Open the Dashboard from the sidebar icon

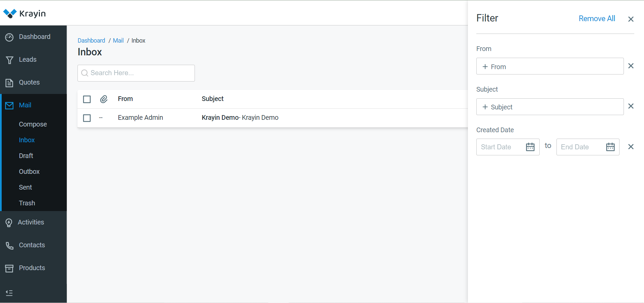pos(9,37)
